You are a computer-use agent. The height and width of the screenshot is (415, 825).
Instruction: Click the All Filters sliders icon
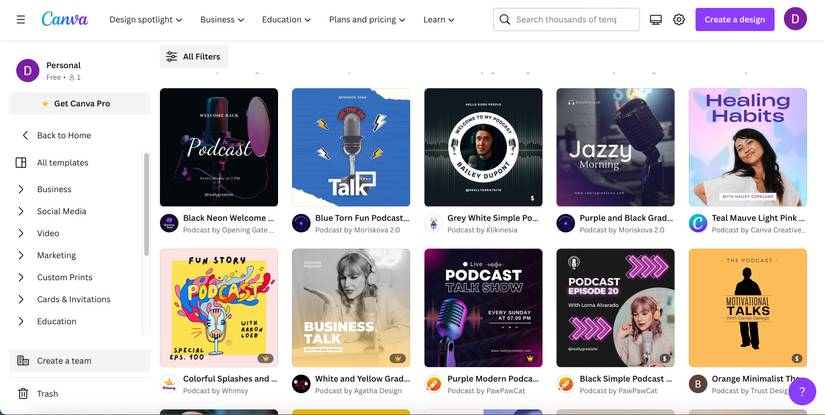[x=172, y=56]
